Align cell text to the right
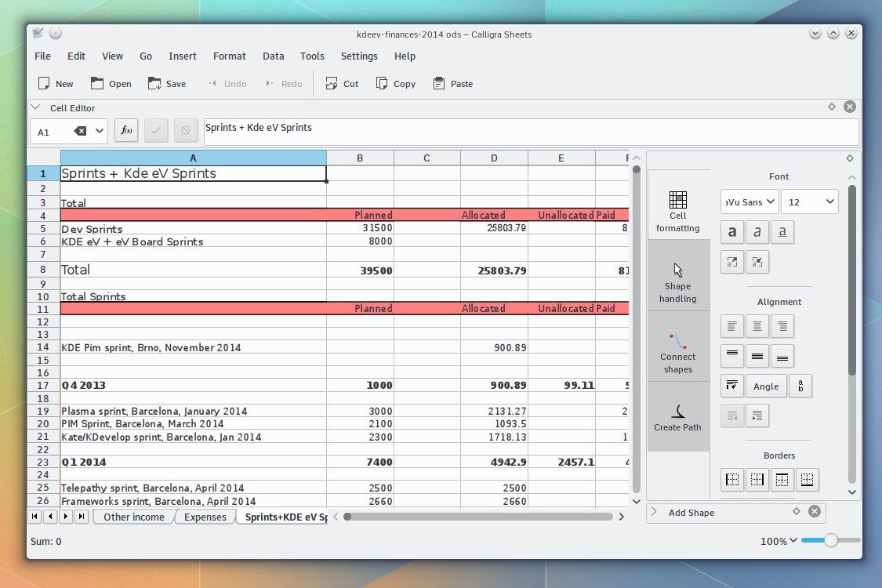The height and width of the screenshot is (588, 882). (782, 326)
